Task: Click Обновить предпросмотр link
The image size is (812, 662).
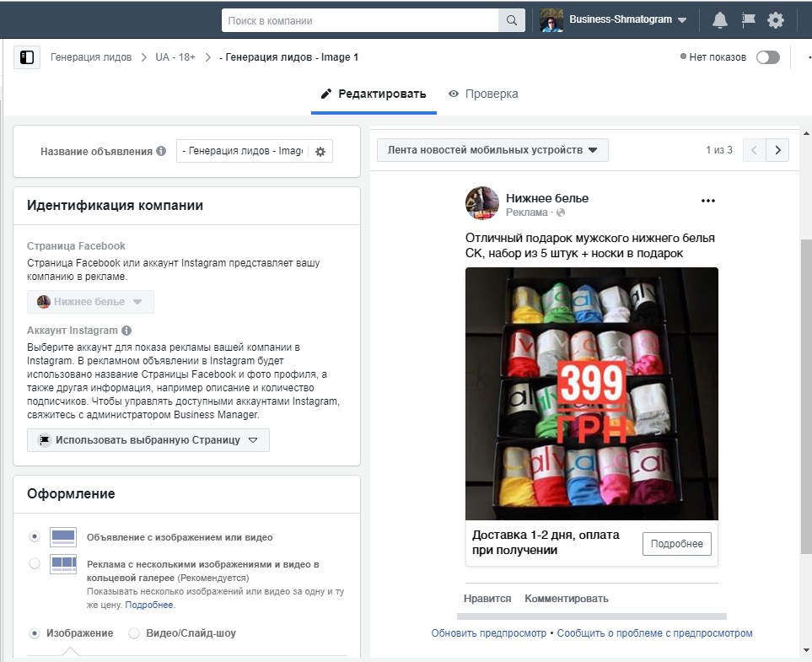Action: [488, 633]
